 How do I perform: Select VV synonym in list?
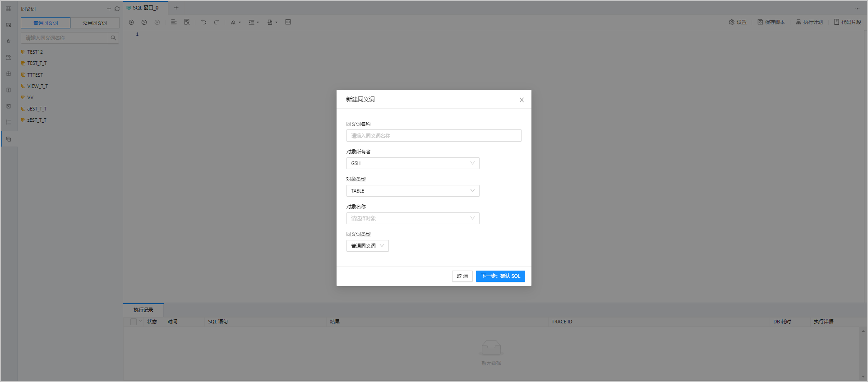30,97
